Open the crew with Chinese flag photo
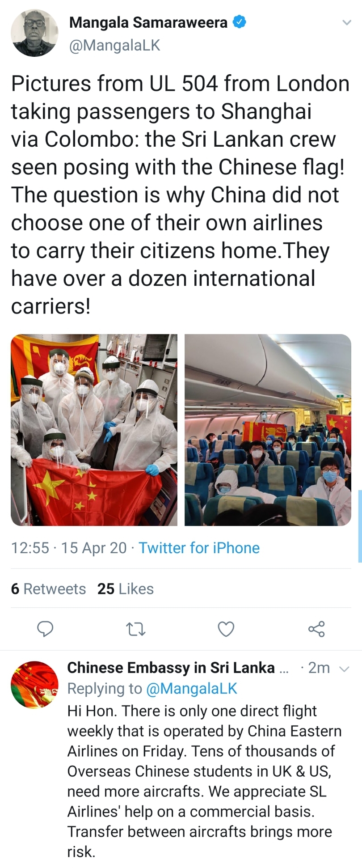The width and height of the screenshot is (362, 868). [x=94, y=430]
